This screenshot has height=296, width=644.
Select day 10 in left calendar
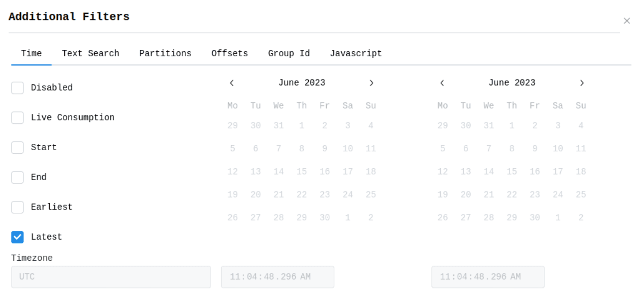(x=348, y=149)
